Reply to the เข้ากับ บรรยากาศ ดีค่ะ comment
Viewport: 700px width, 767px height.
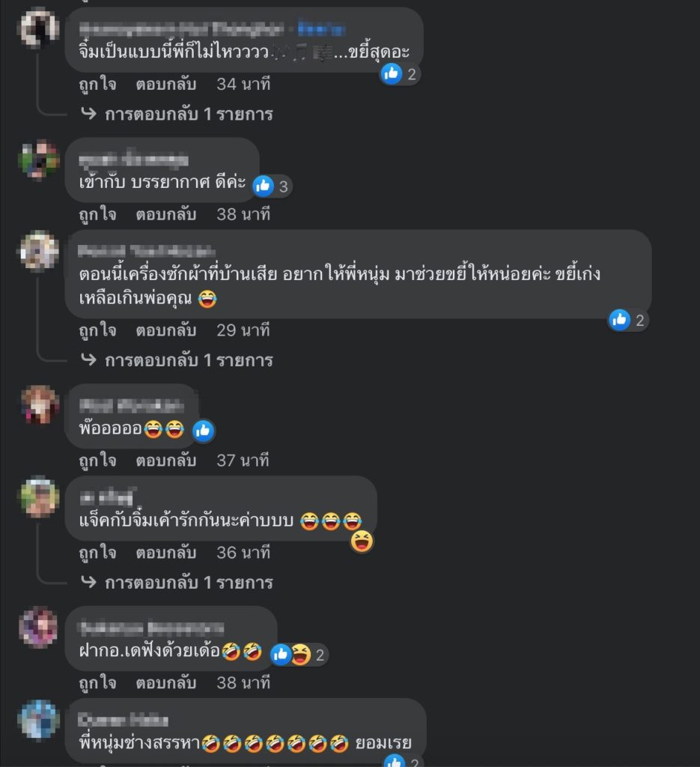[166, 215]
